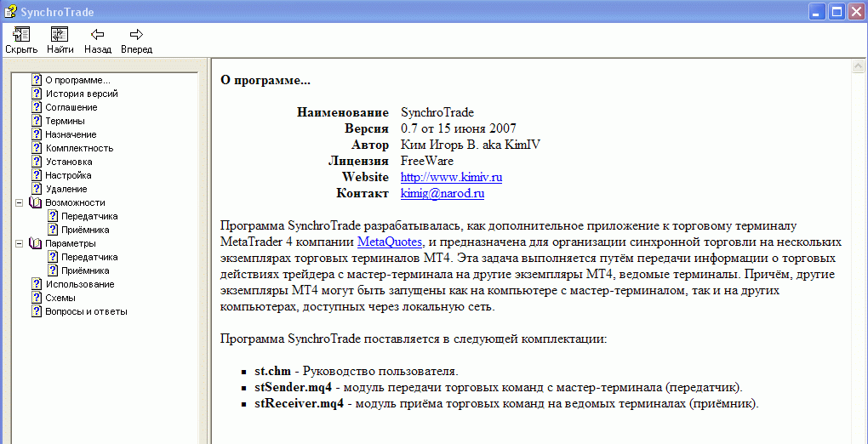Open the http://www.kimiv.ru website link

(452, 178)
